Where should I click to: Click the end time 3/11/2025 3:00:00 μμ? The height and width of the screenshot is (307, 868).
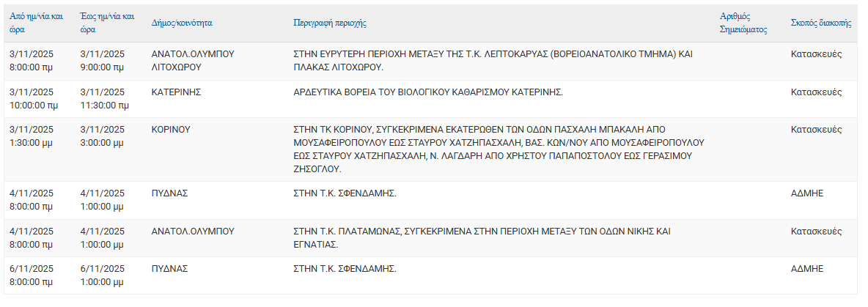103,136
